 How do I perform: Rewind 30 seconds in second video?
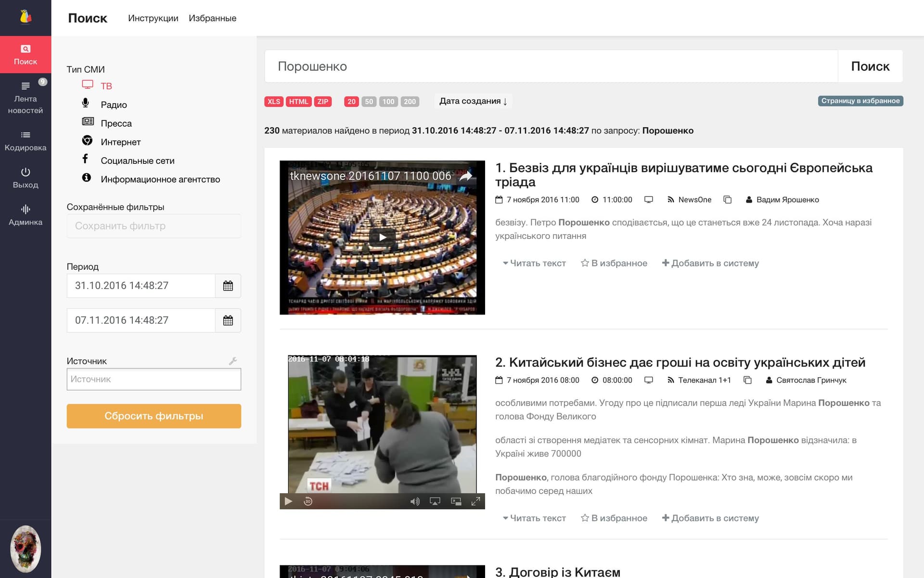pyautogui.click(x=308, y=501)
